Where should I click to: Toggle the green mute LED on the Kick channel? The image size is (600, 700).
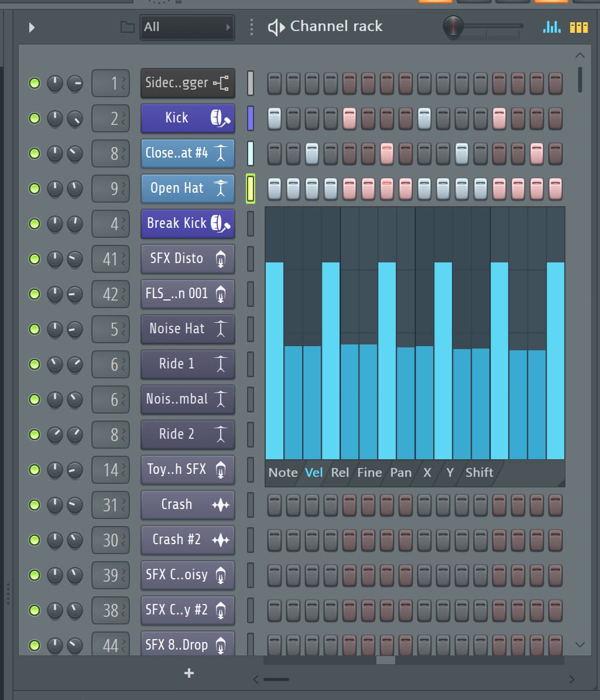point(34,118)
